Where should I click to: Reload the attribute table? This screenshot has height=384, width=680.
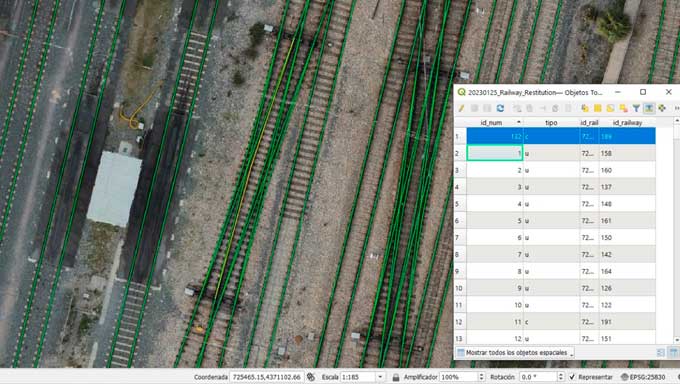click(x=500, y=108)
